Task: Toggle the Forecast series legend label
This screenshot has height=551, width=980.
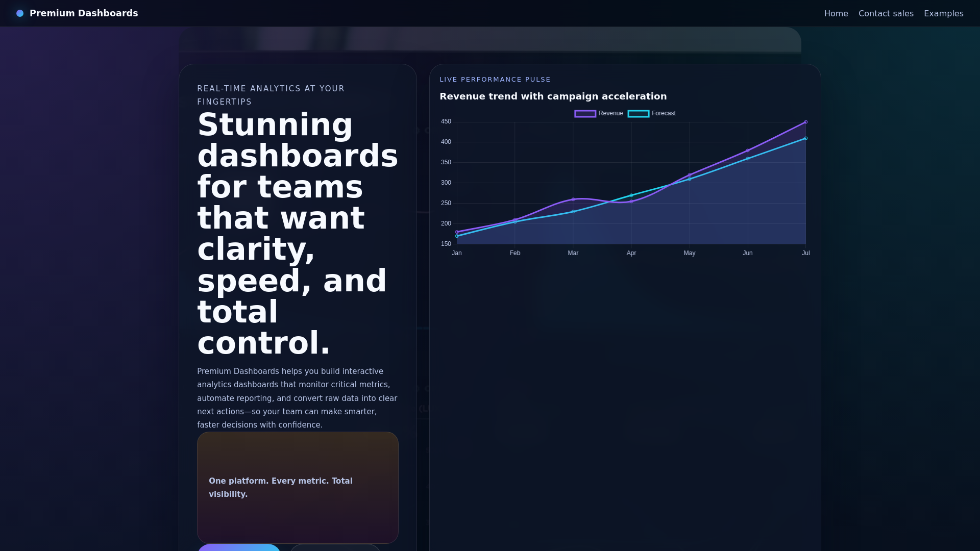Action: (x=664, y=113)
